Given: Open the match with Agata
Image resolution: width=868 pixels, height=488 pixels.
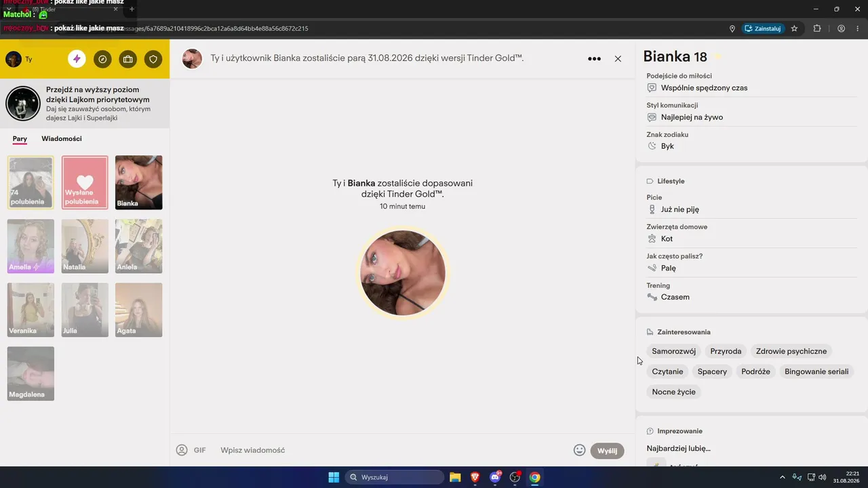Looking at the screenshot, I should [x=139, y=310].
